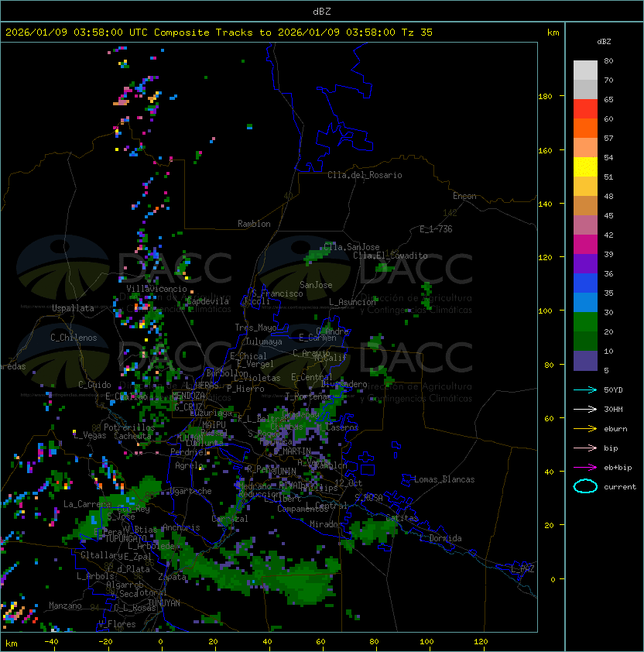Click the Tres_Mayo label
This screenshot has width=644, height=652.
pos(255,328)
